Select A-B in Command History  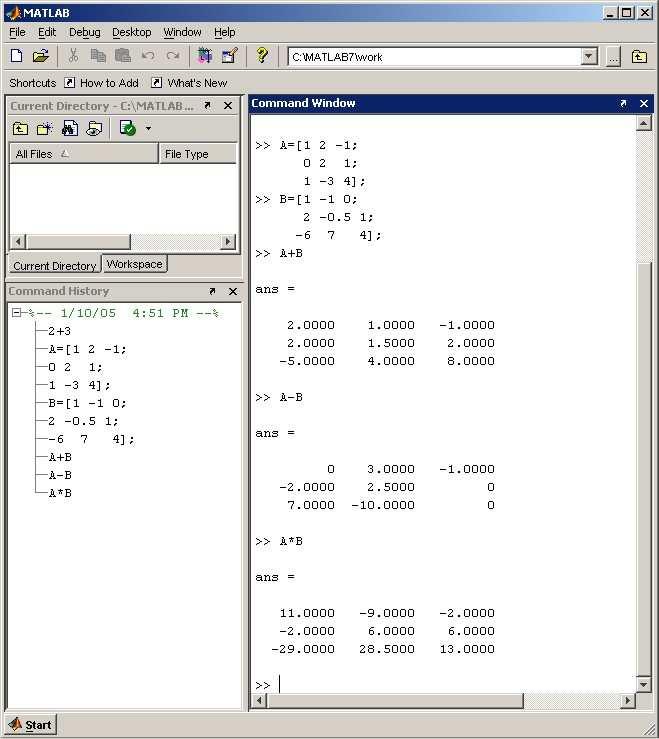click(x=60, y=475)
